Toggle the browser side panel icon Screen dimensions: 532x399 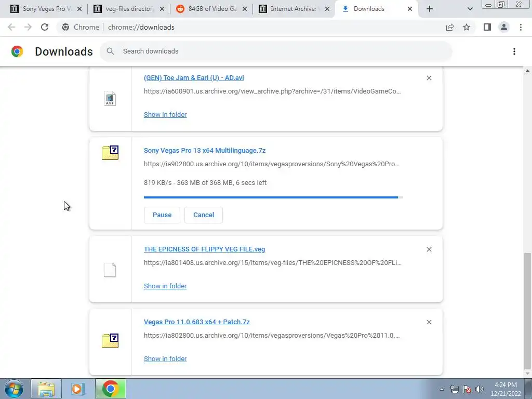point(487,27)
